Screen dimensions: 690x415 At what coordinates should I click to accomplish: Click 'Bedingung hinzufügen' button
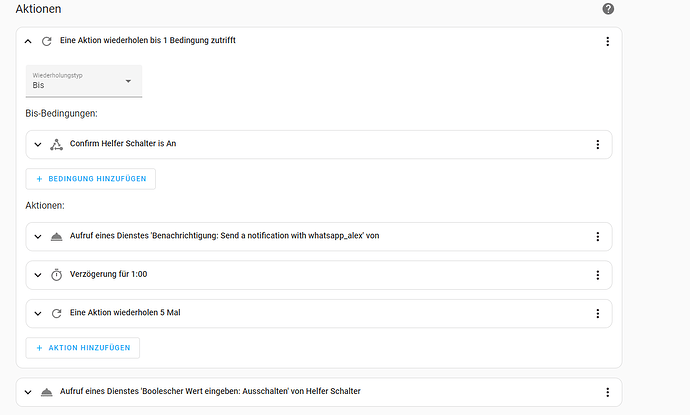pyautogui.click(x=90, y=179)
